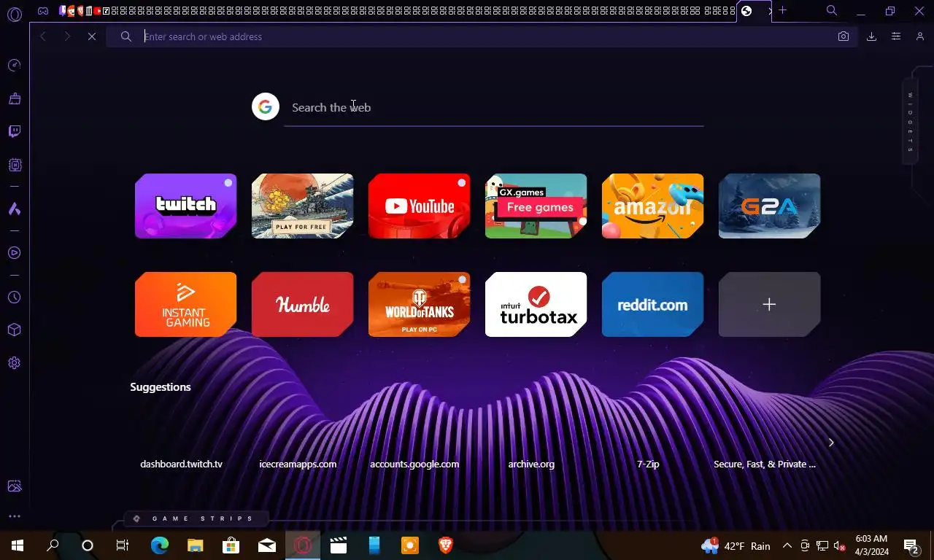Viewport: 934px width, 560px height.
Task: Open Easy Setup sliders icon
Action: (x=896, y=36)
